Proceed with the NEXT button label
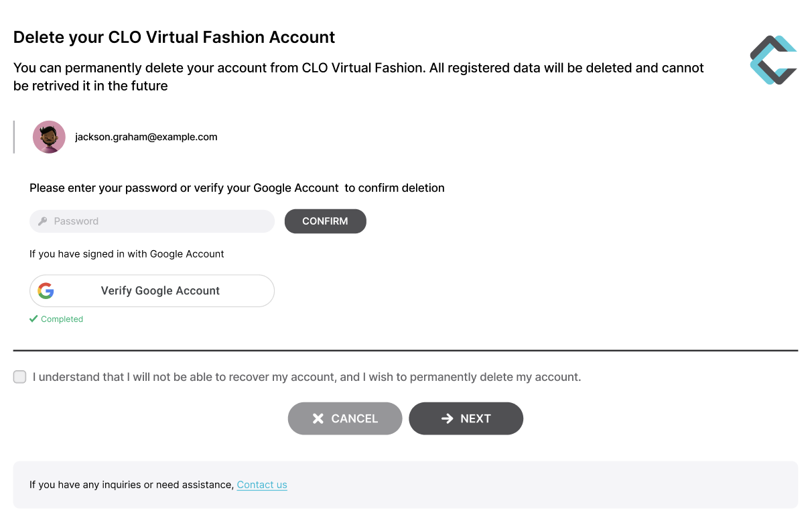This screenshot has height=519, width=812. tap(476, 418)
